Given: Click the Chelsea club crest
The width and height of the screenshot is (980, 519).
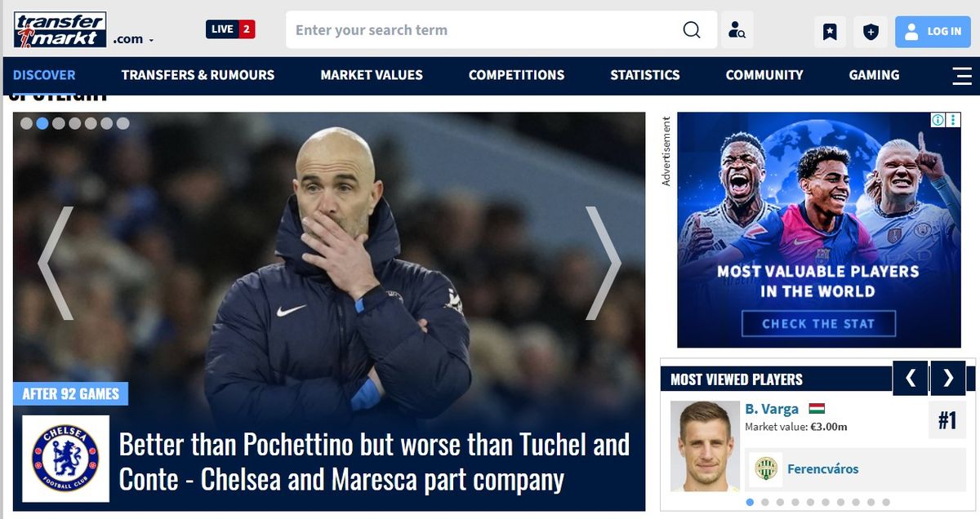Looking at the screenshot, I should [x=65, y=459].
